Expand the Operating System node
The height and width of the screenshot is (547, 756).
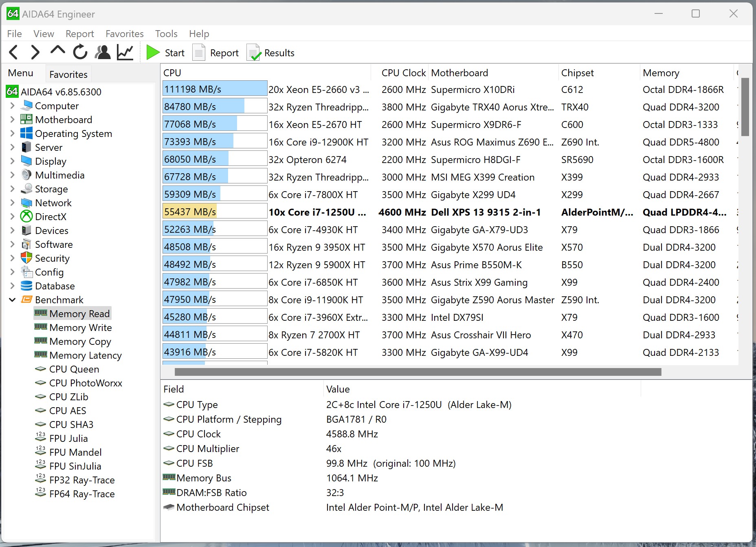click(12, 133)
